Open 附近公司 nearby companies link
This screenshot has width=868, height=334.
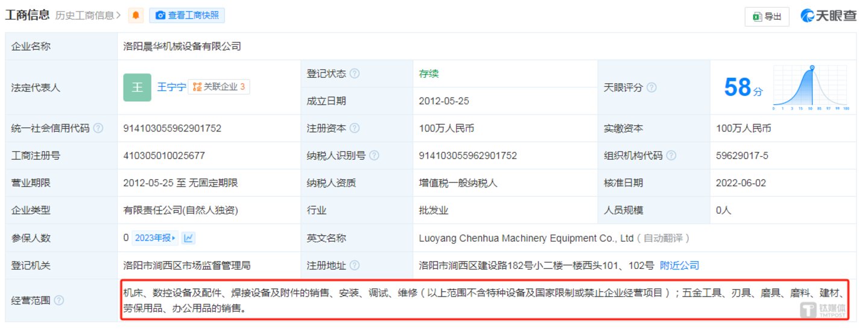679,265
